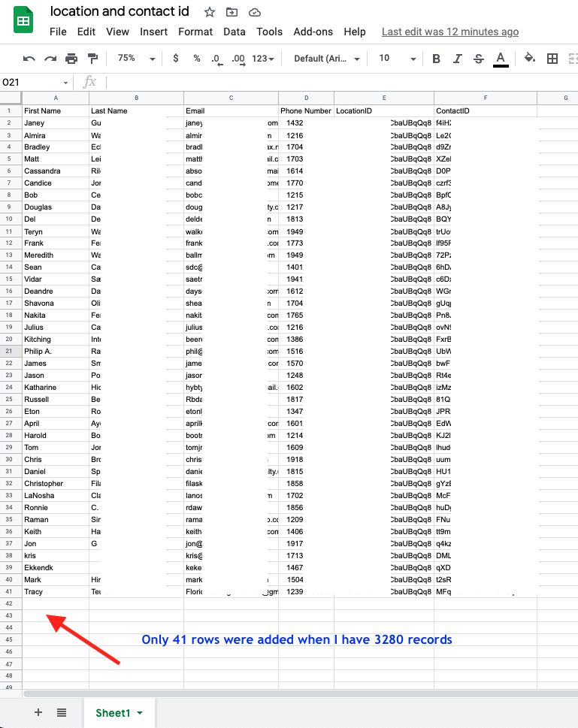Image resolution: width=578 pixels, height=728 pixels.
Task: Undo the last action
Action: click(x=29, y=59)
